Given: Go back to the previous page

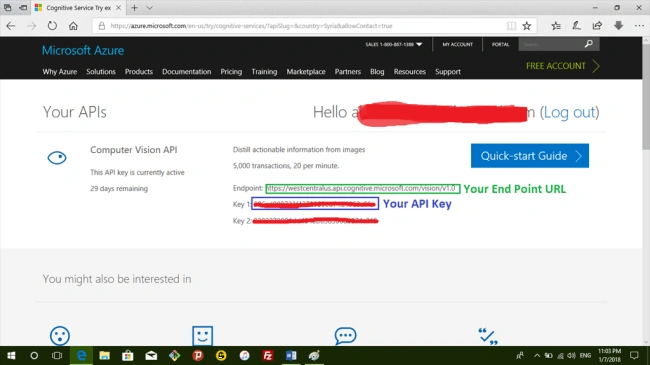Looking at the screenshot, I should [11, 26].
